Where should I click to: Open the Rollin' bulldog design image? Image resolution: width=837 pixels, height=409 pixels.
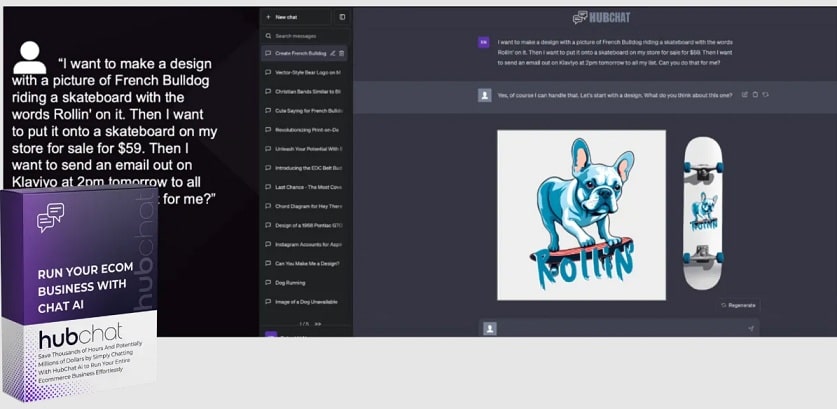(x=581, y=215)
